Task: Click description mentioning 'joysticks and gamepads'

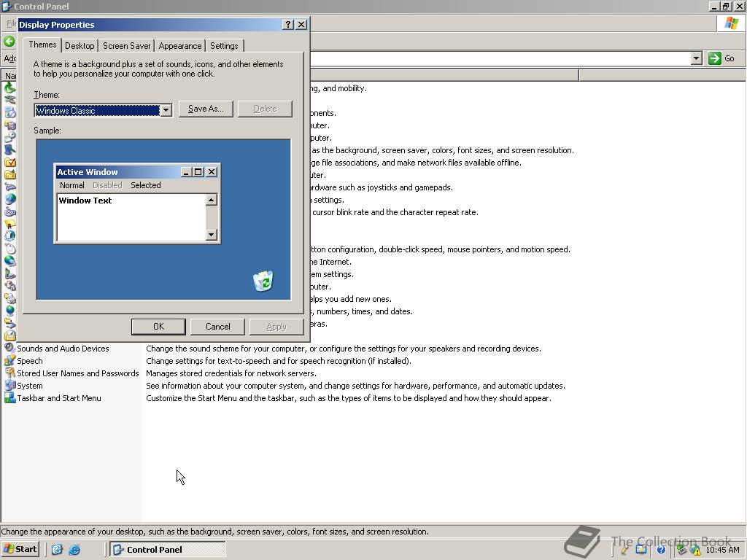Action: pos(381,187)
